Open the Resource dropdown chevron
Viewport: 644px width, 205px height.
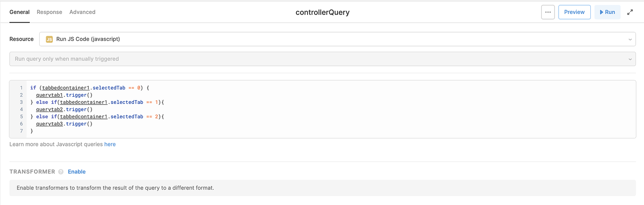[630, 39]
